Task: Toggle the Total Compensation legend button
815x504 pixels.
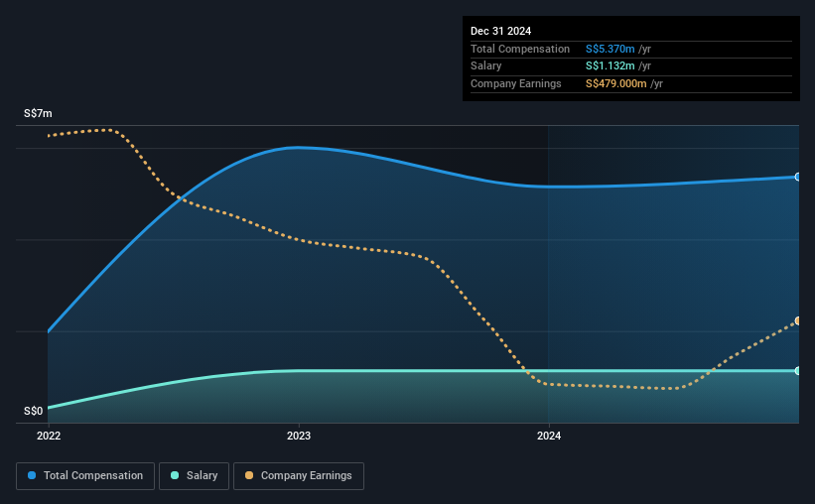Action: click(85, 476)
